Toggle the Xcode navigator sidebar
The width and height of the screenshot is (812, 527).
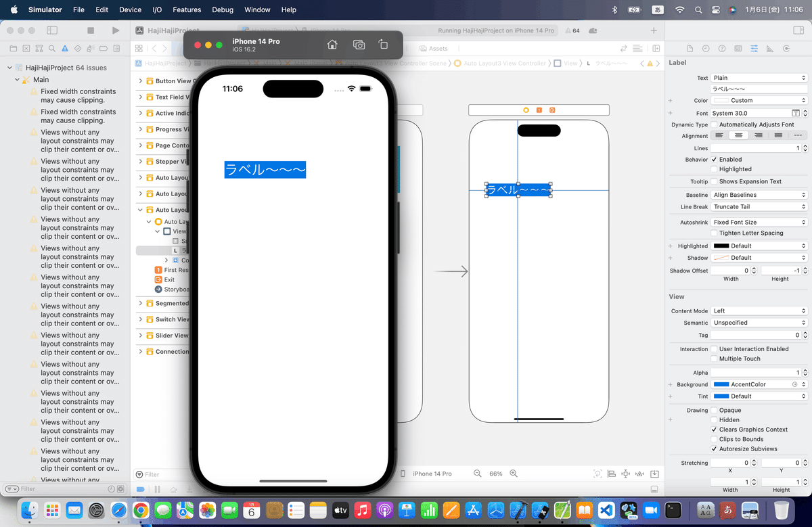tap(52, 30)
